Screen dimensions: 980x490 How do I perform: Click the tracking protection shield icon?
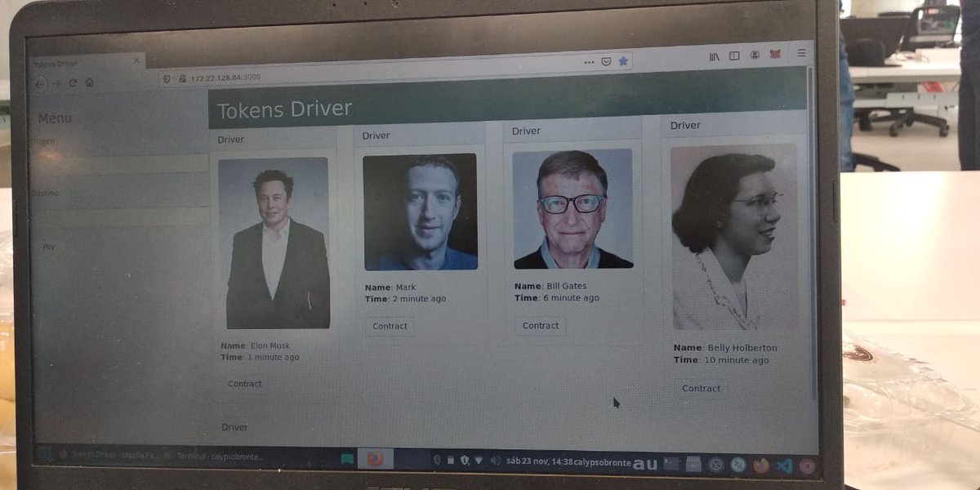tap(167, 78)
